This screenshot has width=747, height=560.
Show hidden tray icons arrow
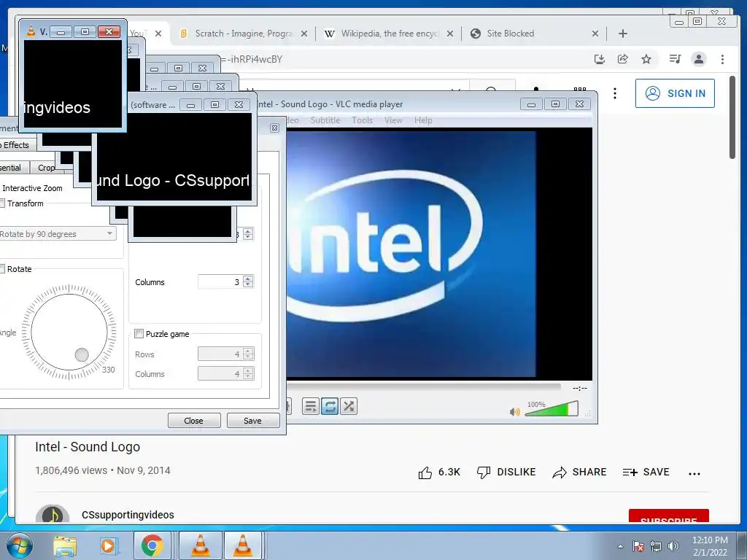[620, 546]
